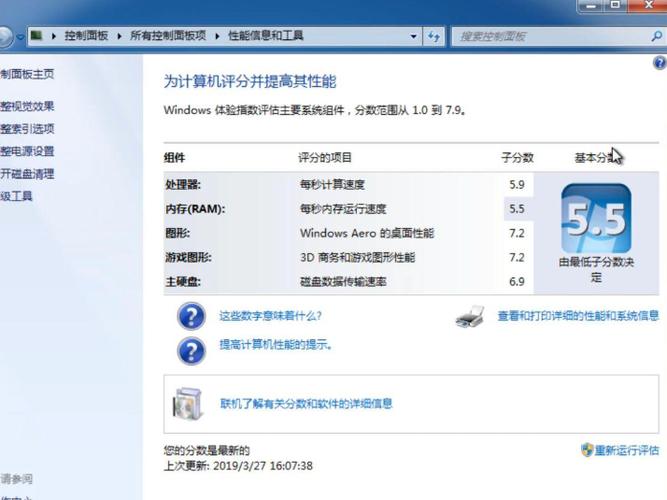The width and height of the screenshot is (667, 500).
Task: Open 这些数字意味着什么? link
Action: pyautogui.click(x=271, y=316)
